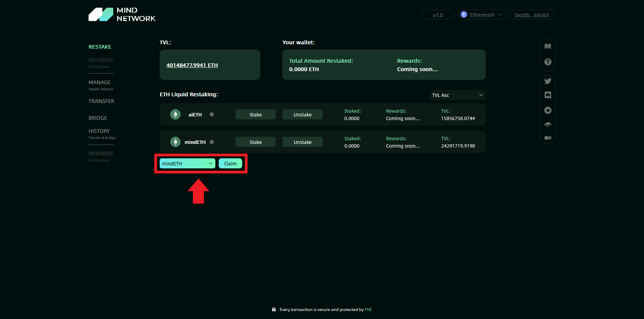Click the mindETH info icon
This screenshot has width=644, height=319.
212,142
